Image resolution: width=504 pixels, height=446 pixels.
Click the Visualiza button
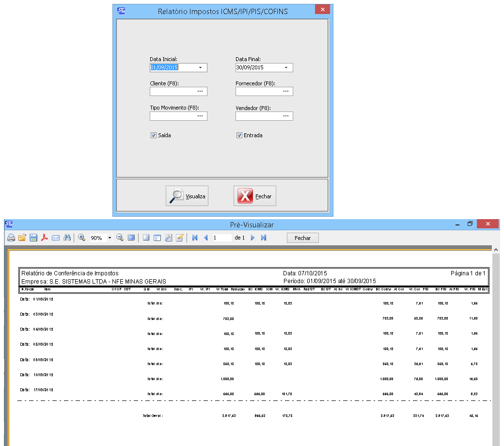tap(187, 196)
